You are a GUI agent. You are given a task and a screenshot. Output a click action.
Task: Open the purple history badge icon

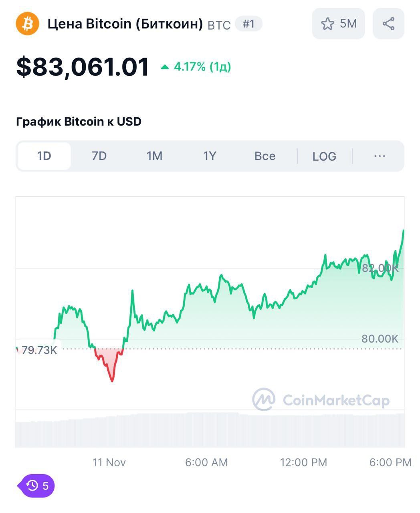point(36,486)
